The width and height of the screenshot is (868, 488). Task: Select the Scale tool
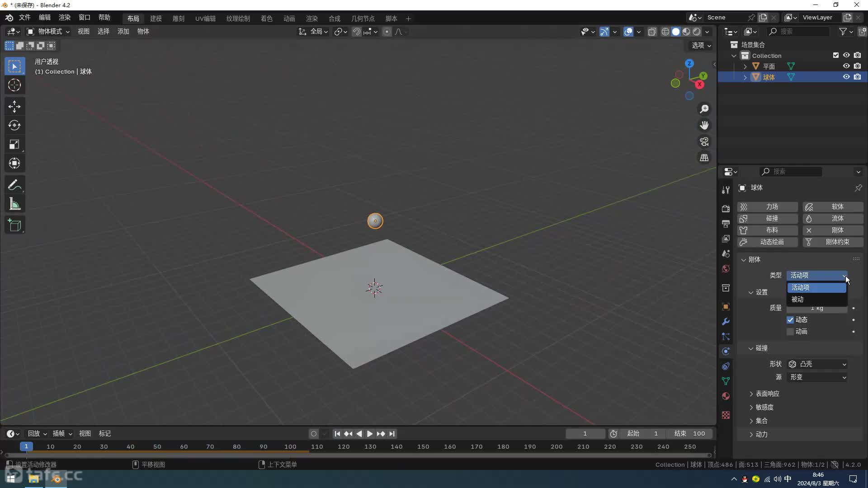tap(14, 144)
